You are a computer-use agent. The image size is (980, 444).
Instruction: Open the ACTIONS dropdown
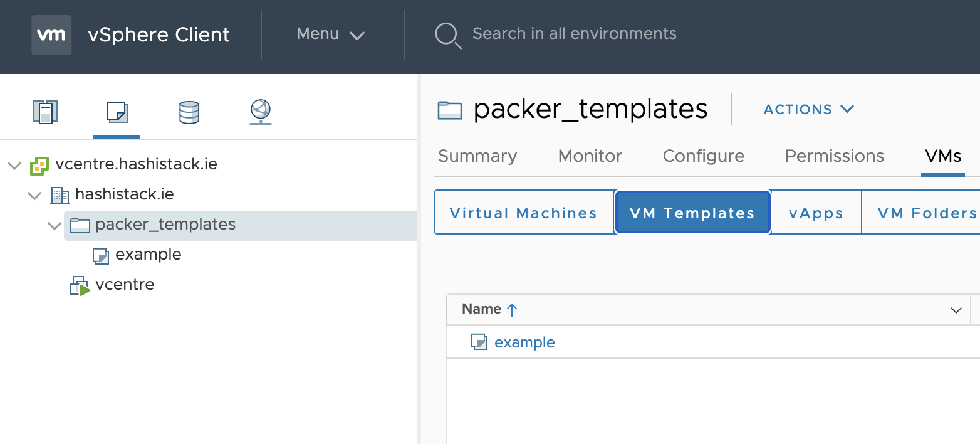(x=809, y=109)
